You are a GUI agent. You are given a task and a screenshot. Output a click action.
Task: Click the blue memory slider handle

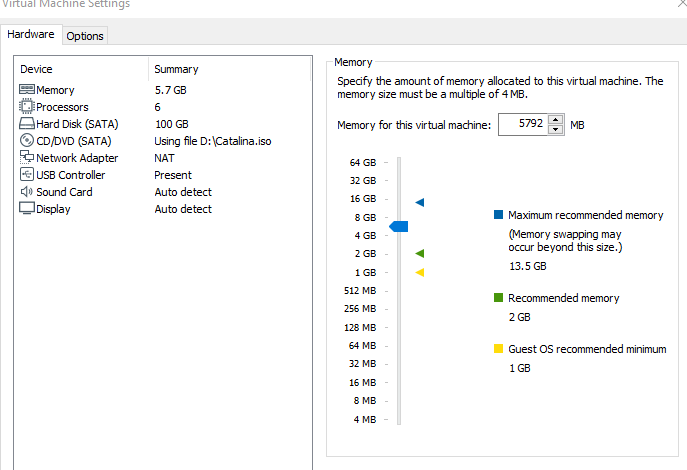pos(399,227)
